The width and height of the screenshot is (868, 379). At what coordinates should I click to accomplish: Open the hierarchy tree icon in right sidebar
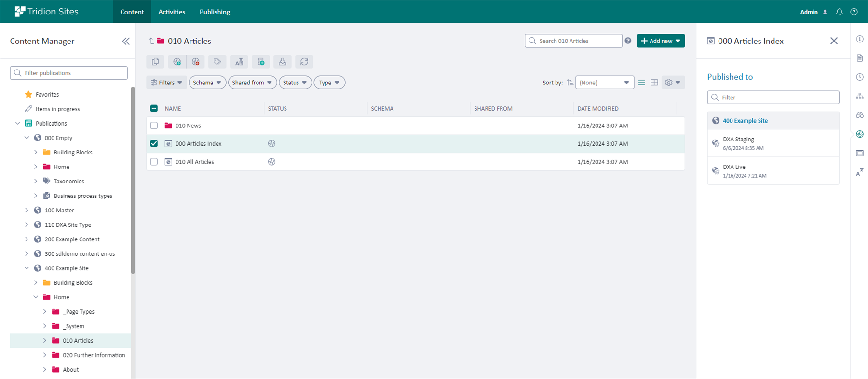pos(860,96)
